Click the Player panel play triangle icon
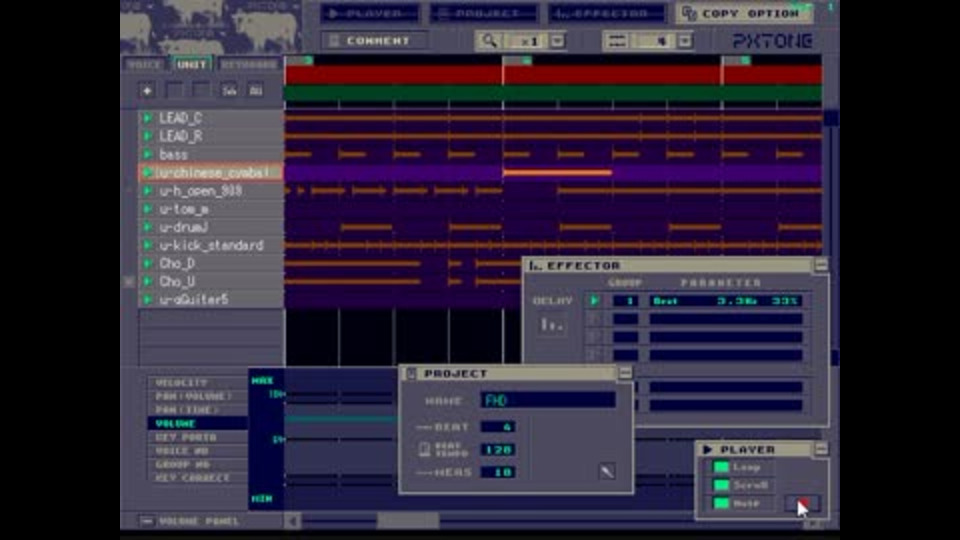 click(708, 449)
